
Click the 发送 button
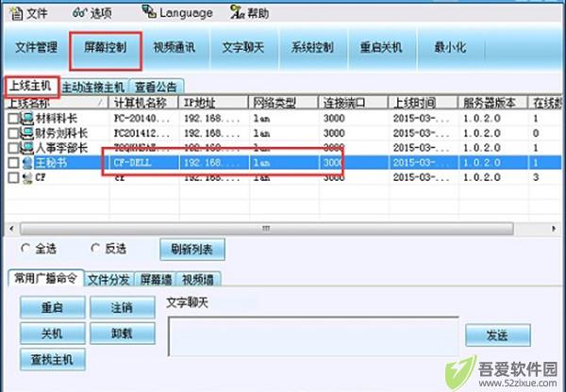(498, 335)
